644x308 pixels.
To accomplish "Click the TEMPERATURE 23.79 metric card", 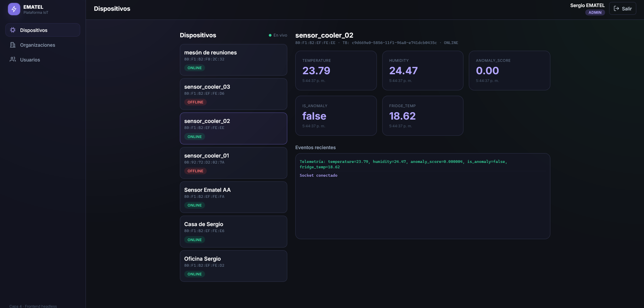I will tap(336, 71).
